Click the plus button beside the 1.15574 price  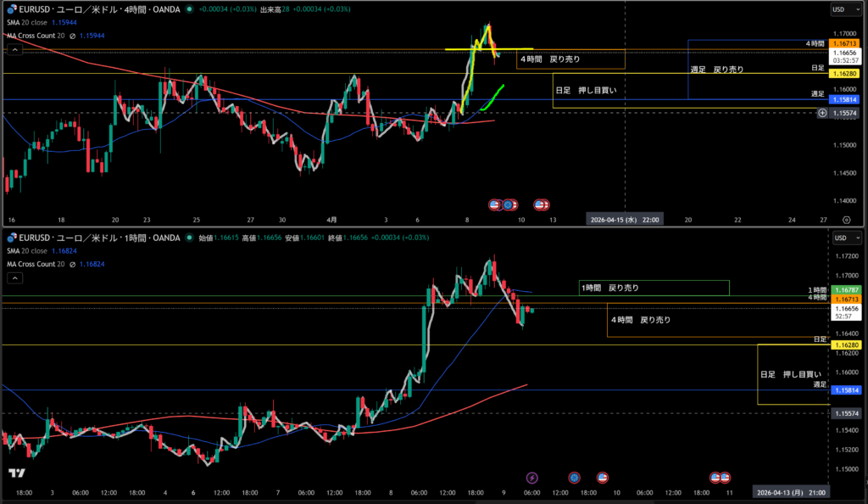(821, 113)
